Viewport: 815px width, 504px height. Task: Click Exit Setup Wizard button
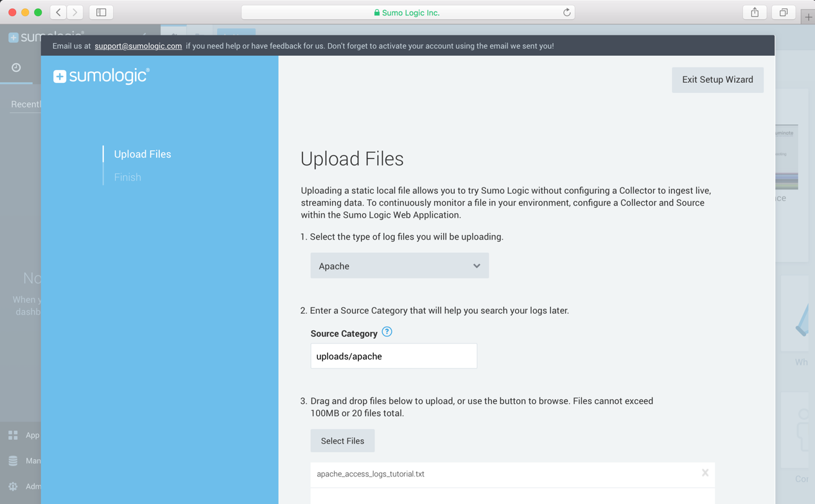click(717, 80)
